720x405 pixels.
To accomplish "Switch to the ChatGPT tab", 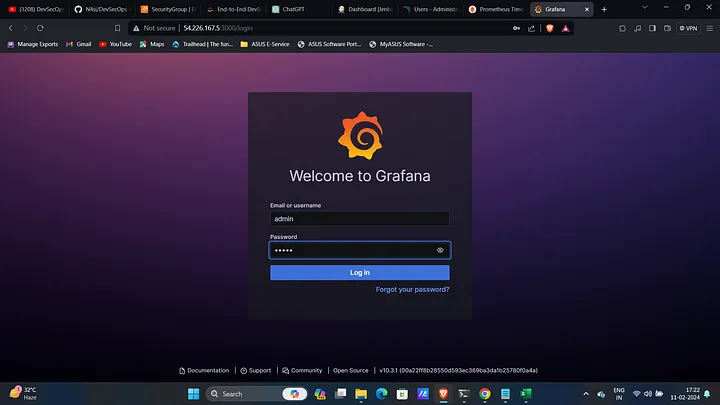I will (299, 9).
